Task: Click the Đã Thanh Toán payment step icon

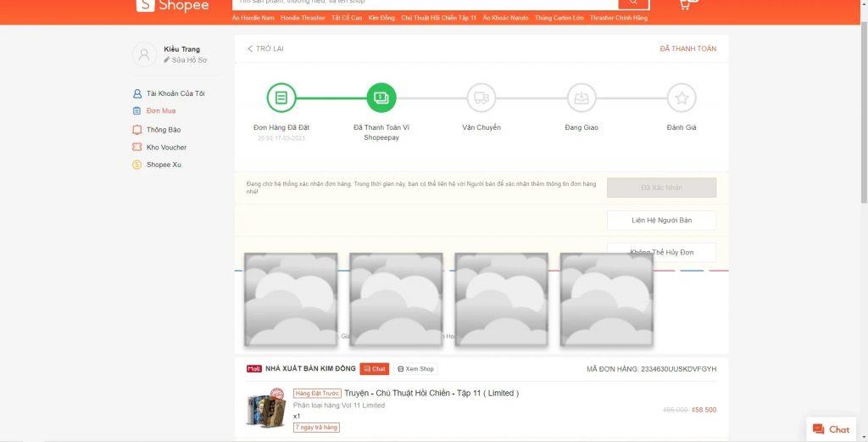Action: pyautogui.click(x=381, y=98)
